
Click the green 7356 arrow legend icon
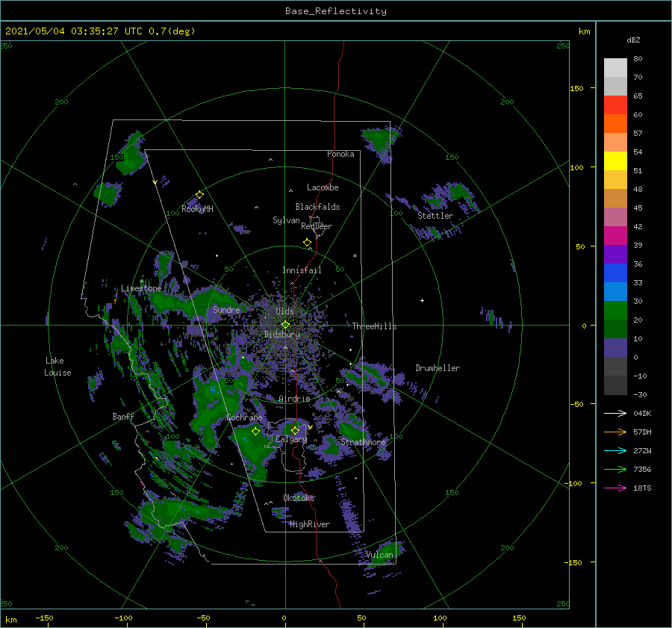tap(615, 470)
